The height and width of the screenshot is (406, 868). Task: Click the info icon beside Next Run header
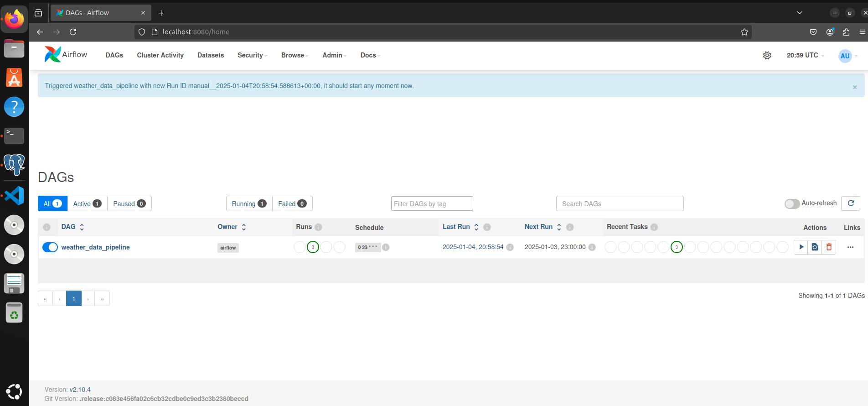click(570, 227)
